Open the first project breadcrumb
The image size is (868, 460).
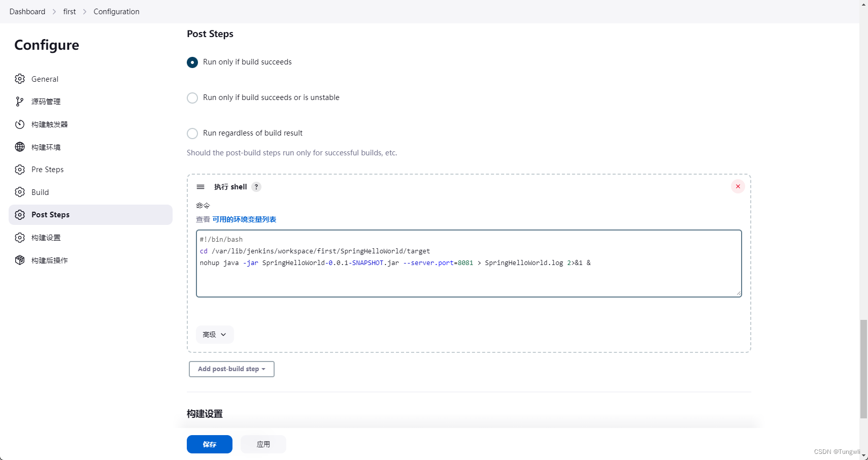70,12
